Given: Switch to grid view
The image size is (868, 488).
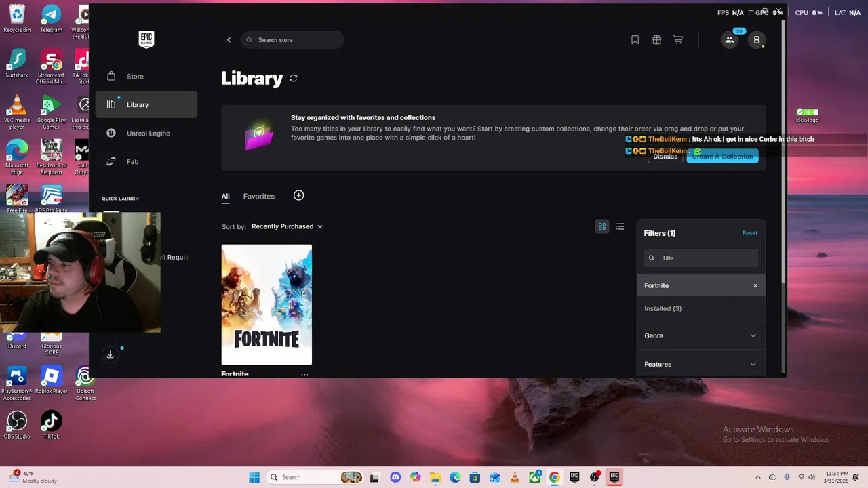Looking at the screenshot, I should click(601, 226).
